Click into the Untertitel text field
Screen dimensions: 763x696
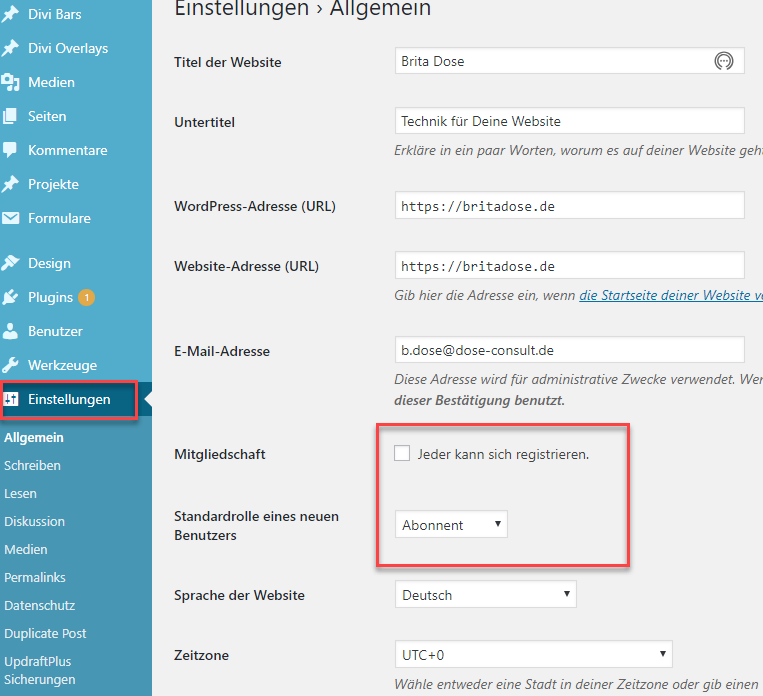569,121
